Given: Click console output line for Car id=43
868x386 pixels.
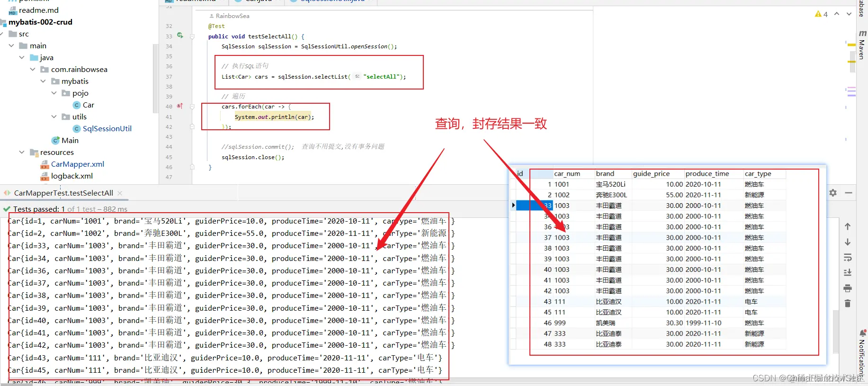Looking at the screenshot, I should tap(225, 358).
